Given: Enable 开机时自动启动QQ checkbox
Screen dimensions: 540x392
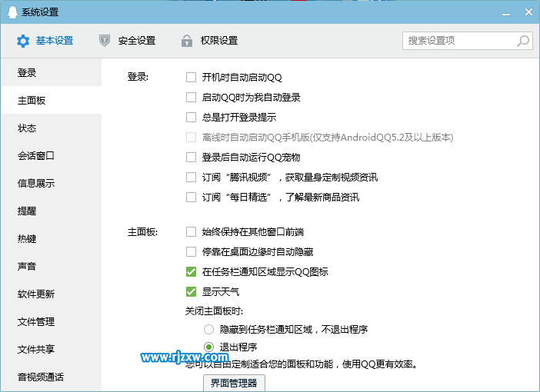Looking at the screenshot, I should pyautogui.click(x=191, y=77).
